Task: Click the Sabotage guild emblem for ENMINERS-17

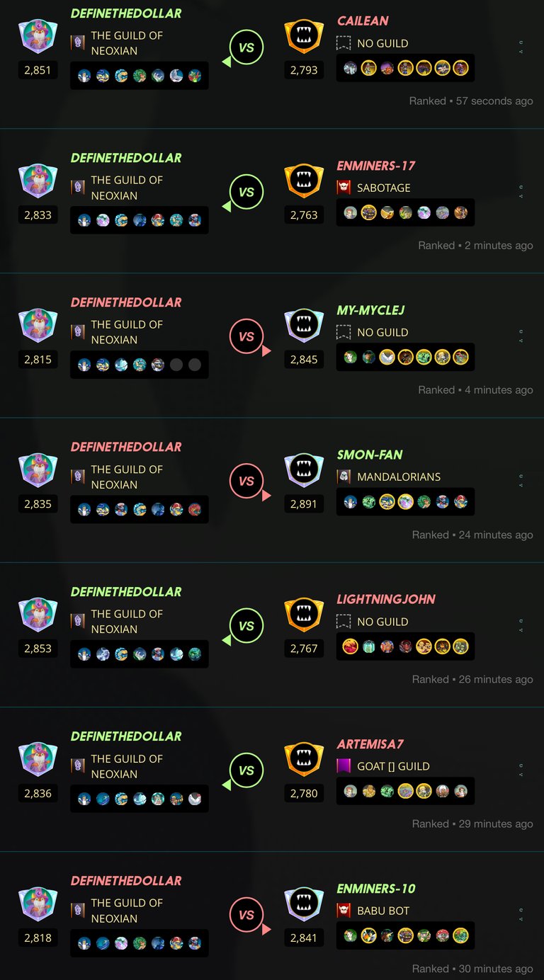Action: point(344,188)
